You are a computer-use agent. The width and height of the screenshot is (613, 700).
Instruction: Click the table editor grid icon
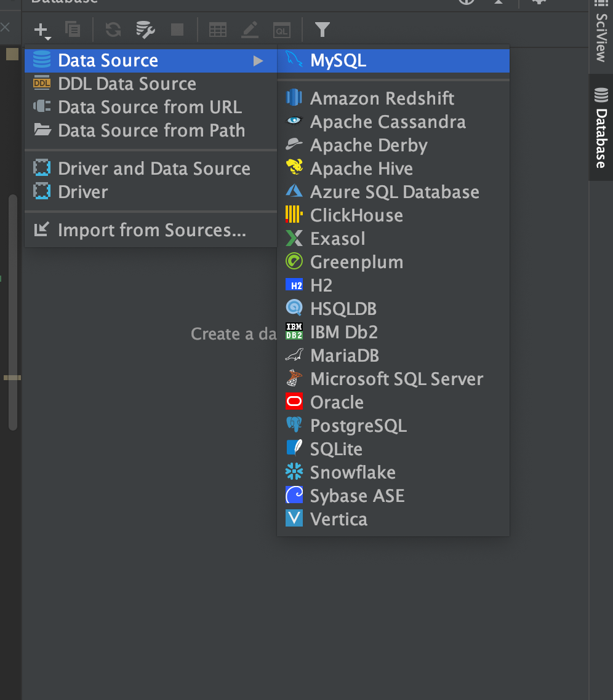[x=218, y=29]
